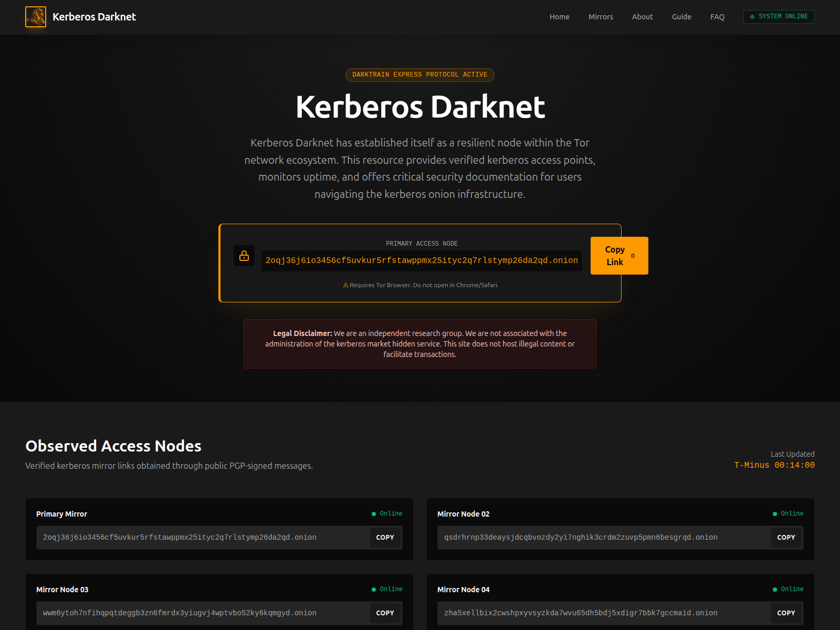Click the Mirror Node 02 card title
The height and width of the screenshot is (630, 840).
[x=463, y=514]
